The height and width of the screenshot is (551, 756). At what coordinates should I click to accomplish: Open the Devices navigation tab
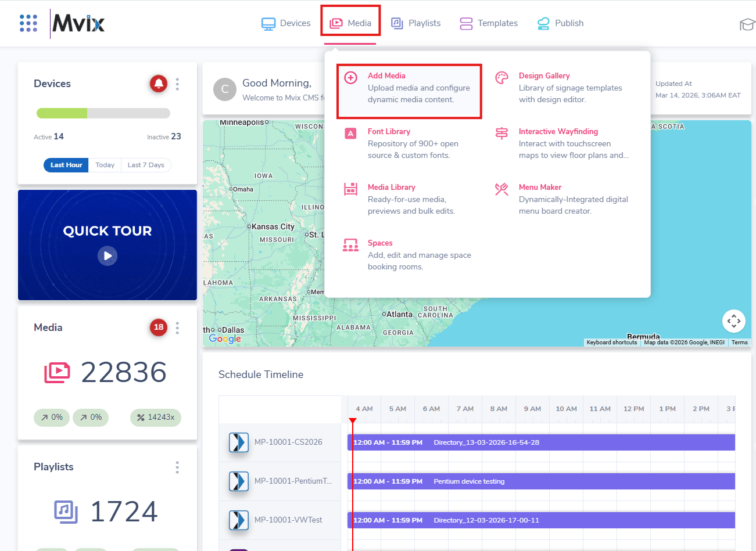(x=286, y=23)
